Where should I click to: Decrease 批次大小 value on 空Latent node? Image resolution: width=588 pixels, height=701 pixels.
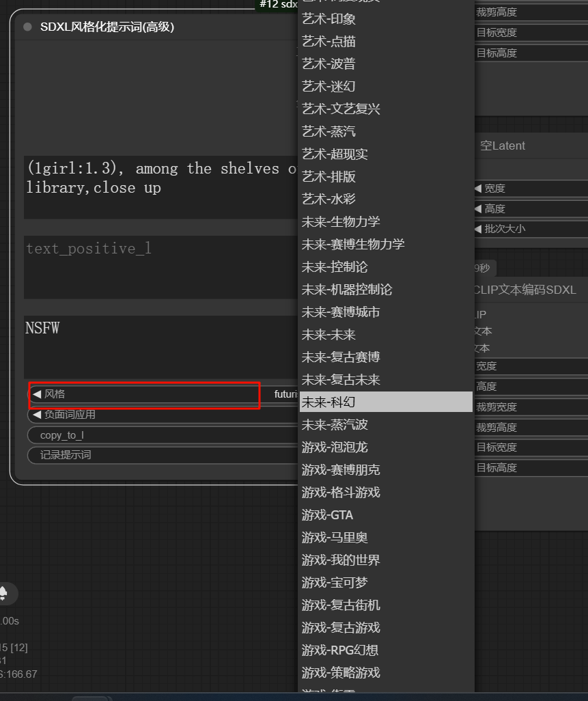click(478, 229)
